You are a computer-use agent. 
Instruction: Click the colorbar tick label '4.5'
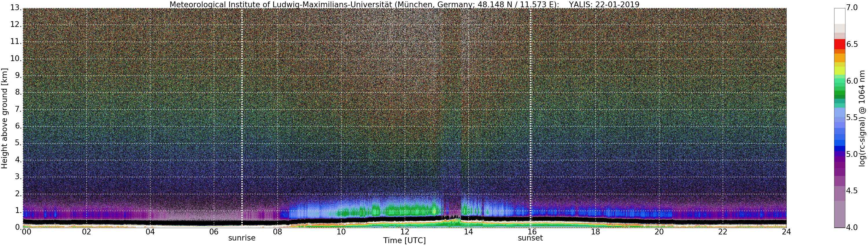click(852, 191)
